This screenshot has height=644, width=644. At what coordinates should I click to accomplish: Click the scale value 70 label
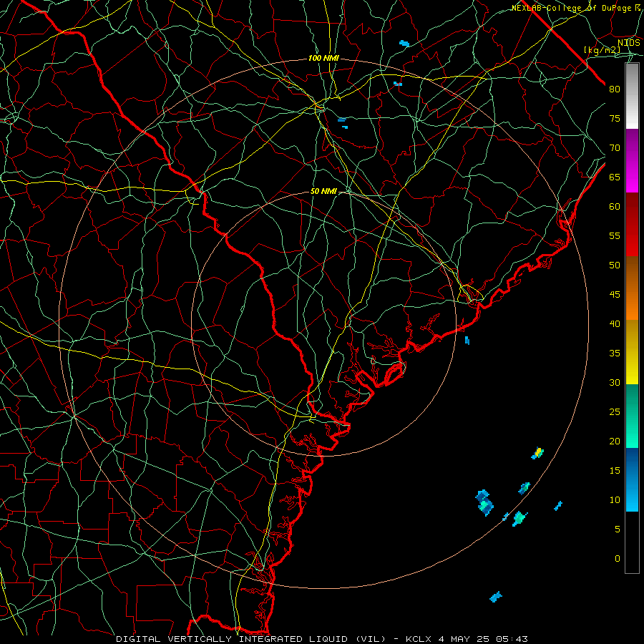click(615, 148)
